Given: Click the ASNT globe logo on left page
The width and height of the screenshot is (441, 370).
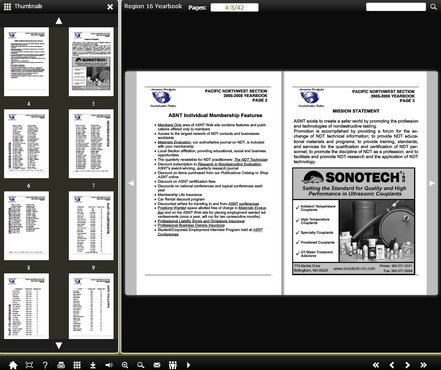Looking at the screenshot, I should (162, 98).
